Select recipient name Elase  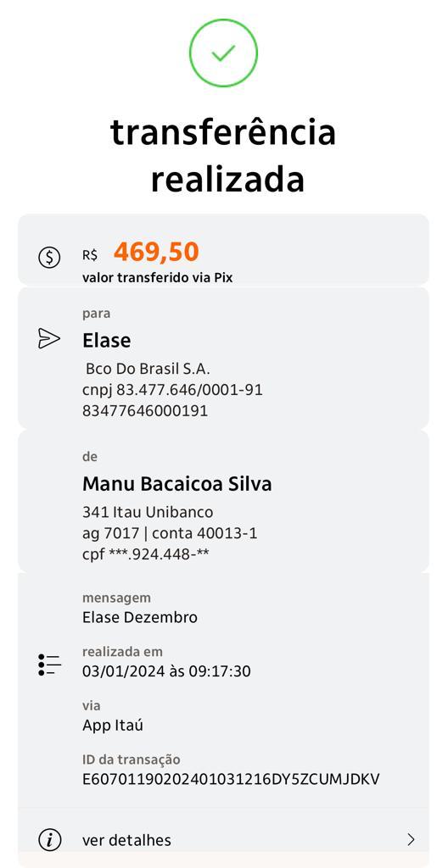point(106,341)
